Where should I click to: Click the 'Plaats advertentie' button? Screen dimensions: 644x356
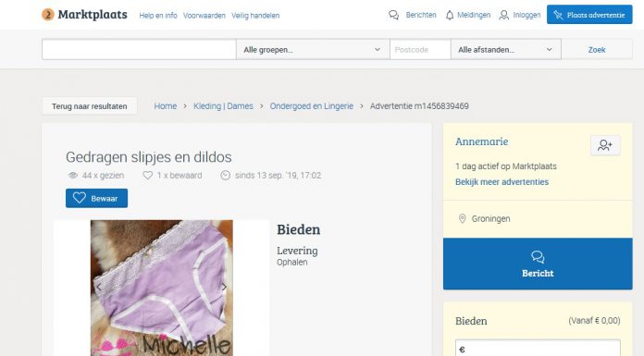click(x=589, y=15)
